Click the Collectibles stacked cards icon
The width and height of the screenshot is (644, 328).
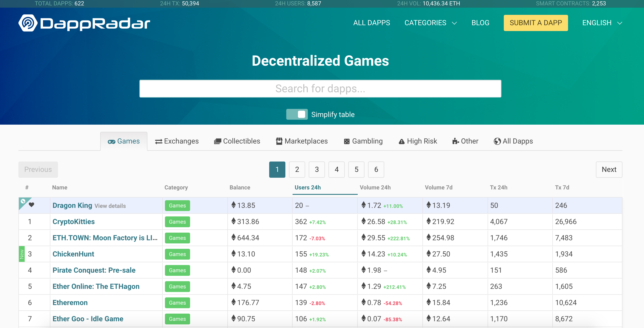point(218,142)
